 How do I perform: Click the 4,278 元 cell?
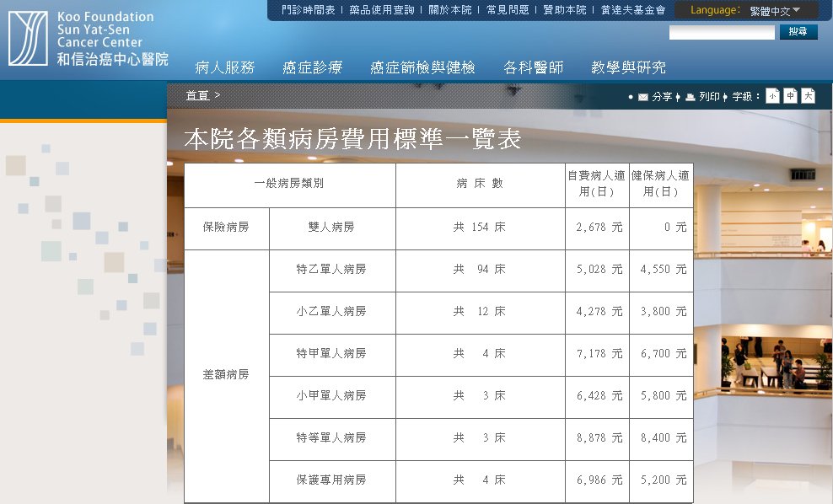(x=597, y=314)
